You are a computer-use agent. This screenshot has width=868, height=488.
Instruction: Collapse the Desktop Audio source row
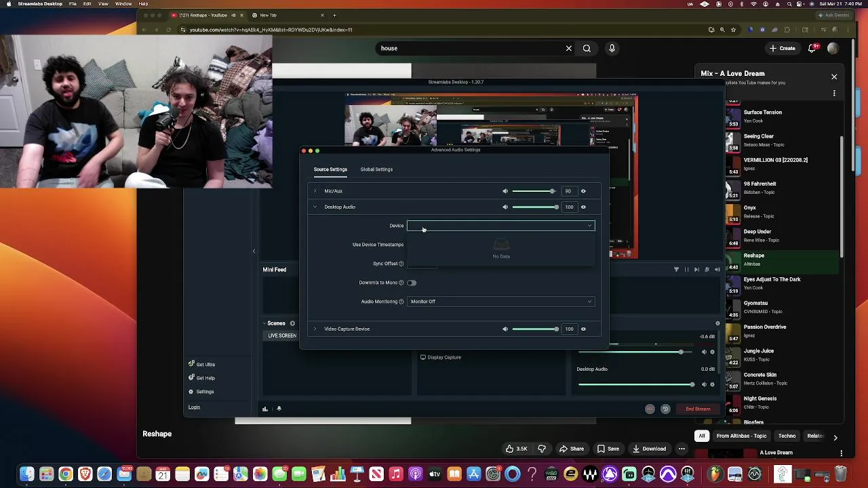click(x=315, y=207)
